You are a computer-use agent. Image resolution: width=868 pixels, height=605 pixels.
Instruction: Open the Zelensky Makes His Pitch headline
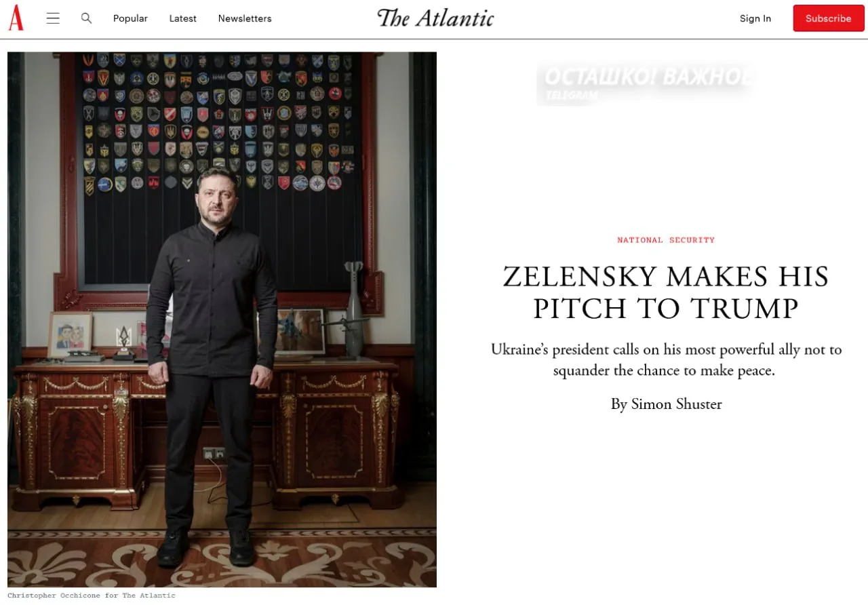[666, 292]
